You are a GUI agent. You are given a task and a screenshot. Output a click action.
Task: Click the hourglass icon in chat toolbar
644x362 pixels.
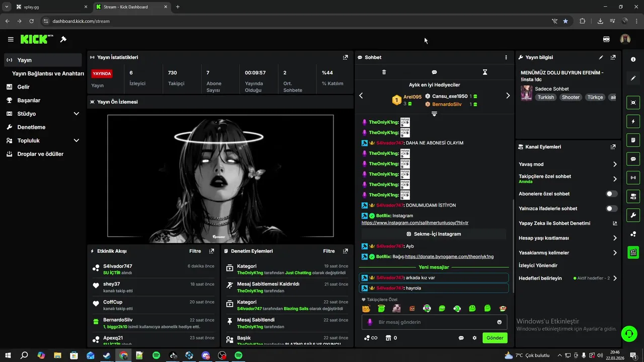pyautogui.click(x=485, y=72)
